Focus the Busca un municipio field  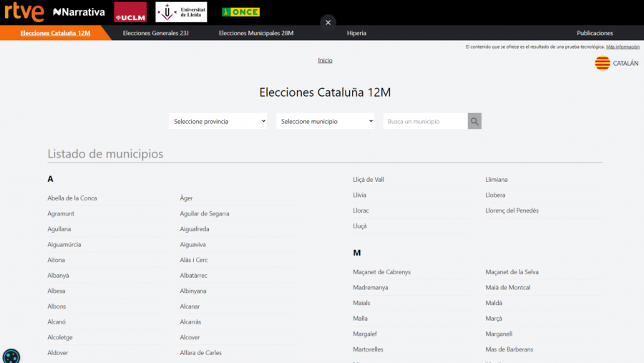click(x=426, y=121)
